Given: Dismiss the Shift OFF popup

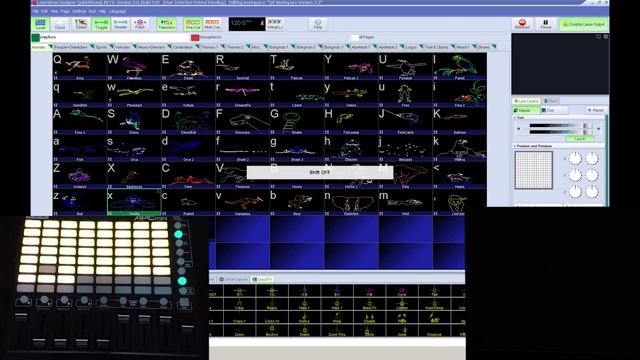Looking at the screenshot, I should point(320,172).
